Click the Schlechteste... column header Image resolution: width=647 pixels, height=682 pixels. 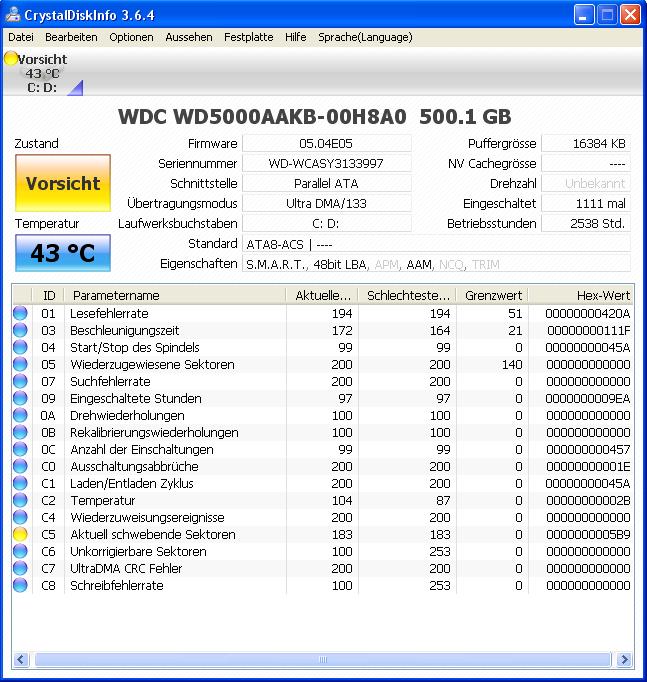pyautogui.click(x=407, y=295)
